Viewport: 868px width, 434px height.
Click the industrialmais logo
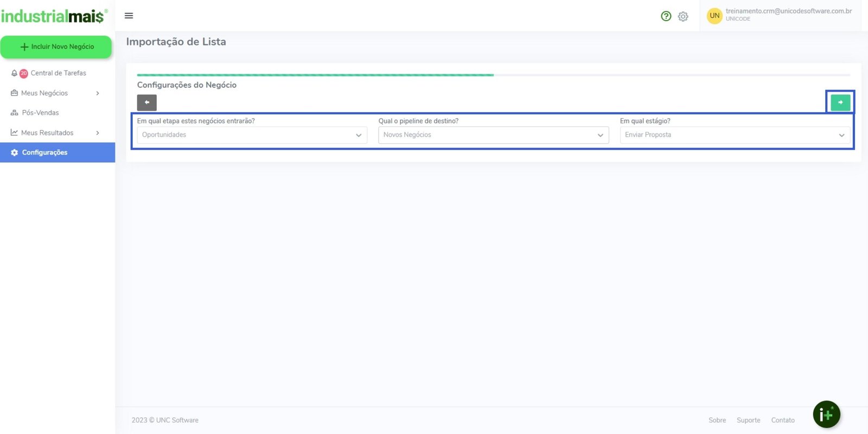click(x=53, y=16)
